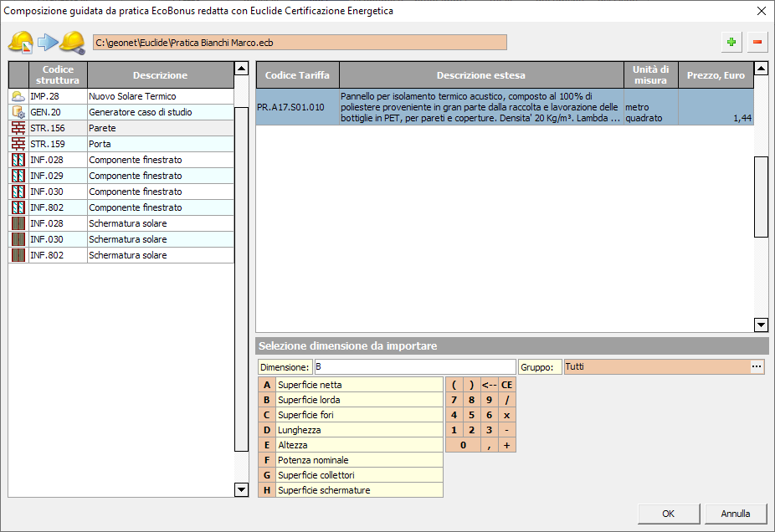Screen dimensions: 775x532
Task: Click the OK button
Action: 668,514
